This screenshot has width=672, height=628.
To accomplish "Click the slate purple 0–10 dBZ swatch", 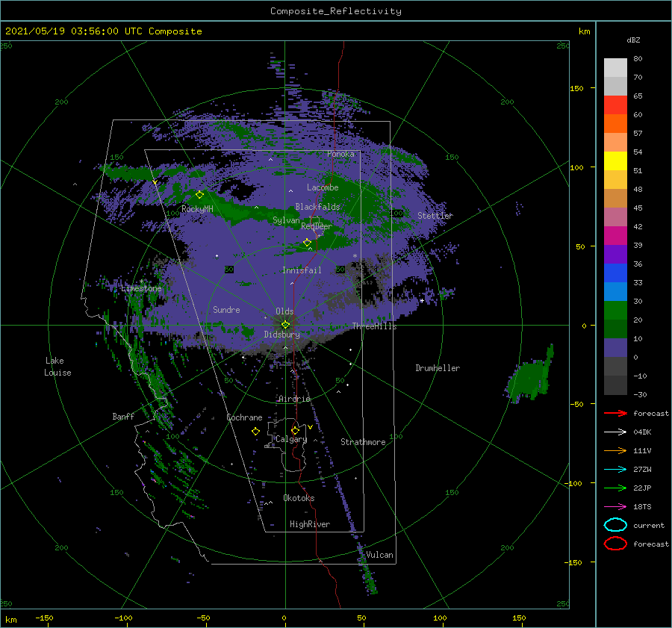I will point(615,348).
